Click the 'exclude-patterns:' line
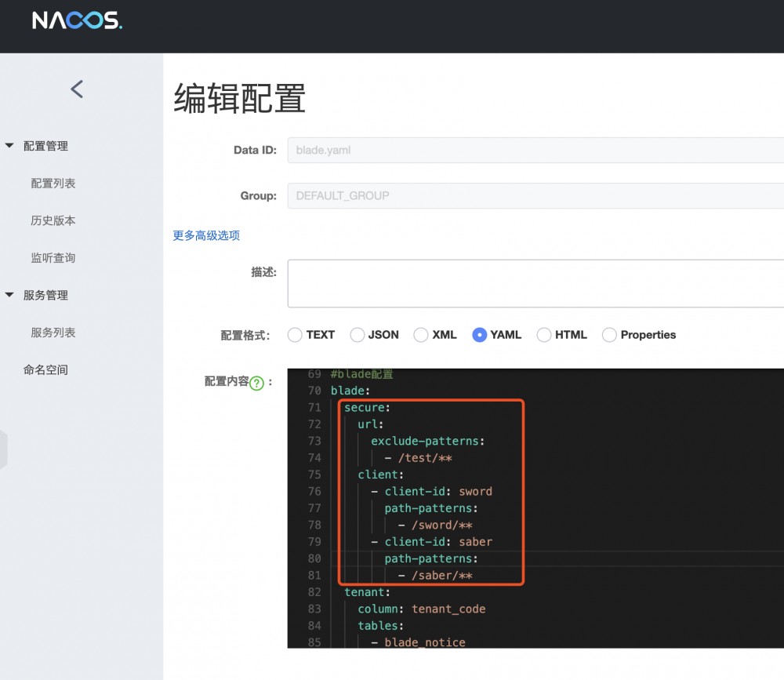The width and height of the screenshot is (784, 680). pos(427,442)
